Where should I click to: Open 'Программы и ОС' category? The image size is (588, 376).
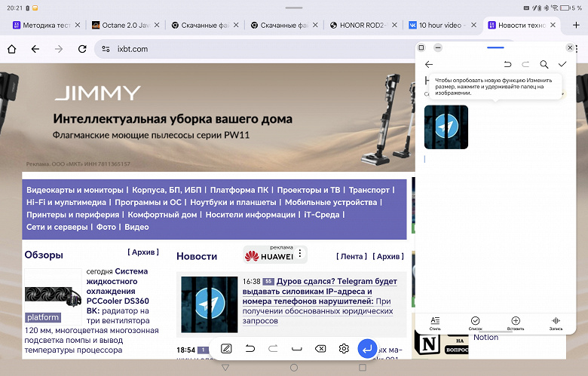click(x=148, y=203)
